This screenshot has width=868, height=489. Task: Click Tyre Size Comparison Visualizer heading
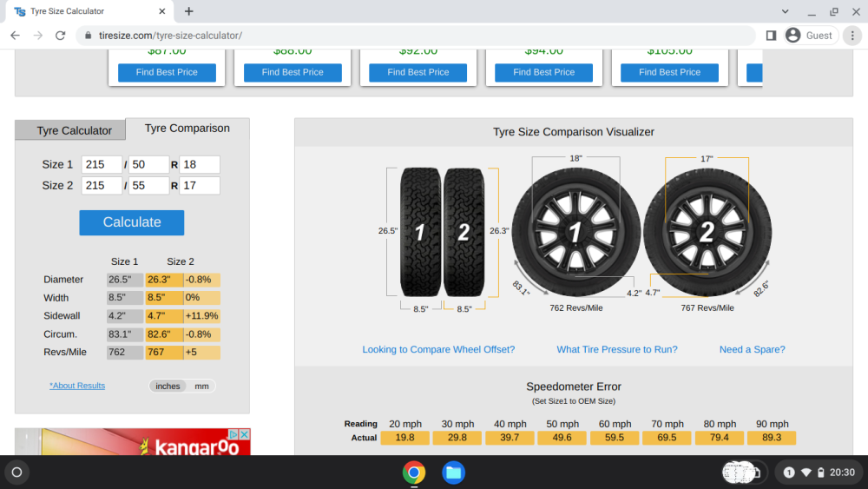click(x=574, y=132)
